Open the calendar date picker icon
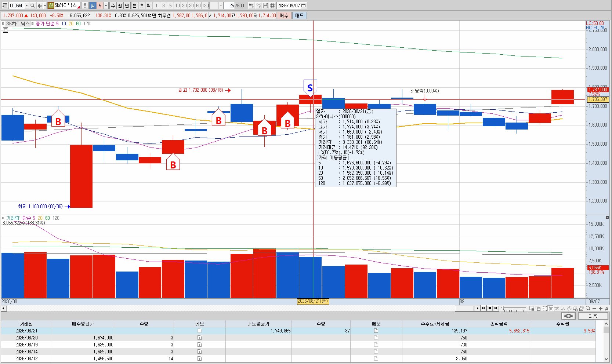The width and height of the screenshot is (612, 364). [303, 6]
